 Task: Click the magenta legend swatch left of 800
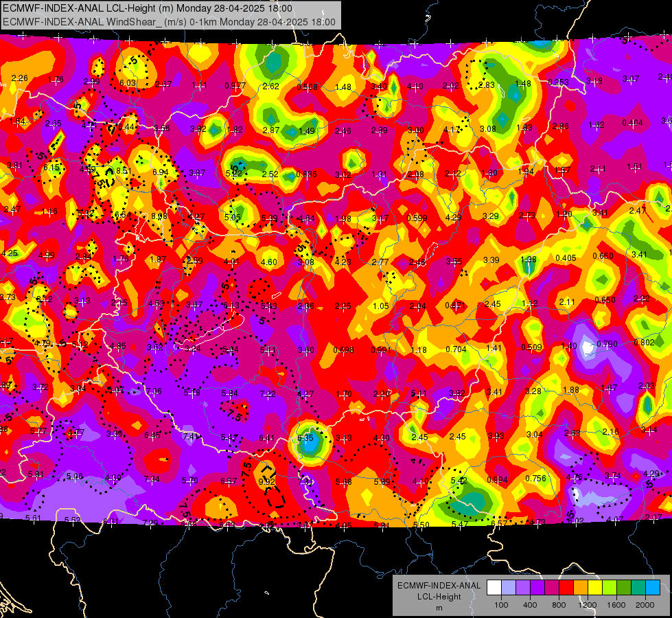(552, 588)
